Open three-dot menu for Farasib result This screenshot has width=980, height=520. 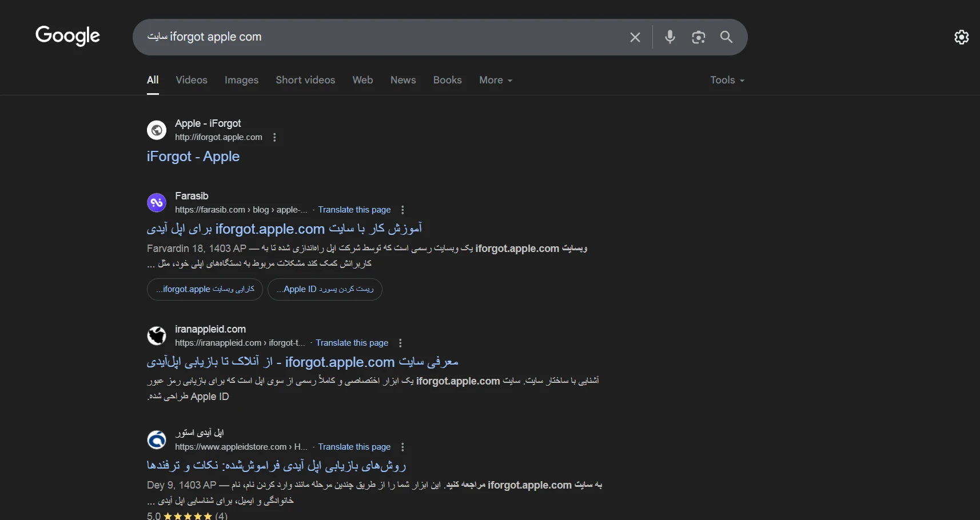coord(403,210)
